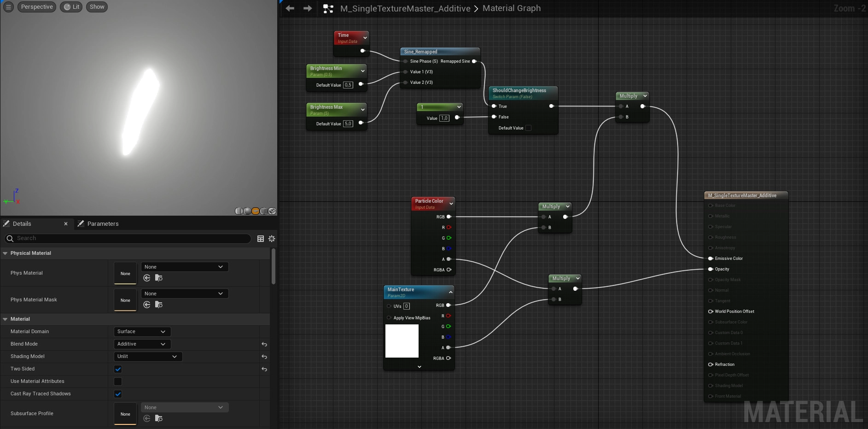868x429 pixels.
Task: Use selected asset for Phys Material Mask
Action: coord(147,305)
